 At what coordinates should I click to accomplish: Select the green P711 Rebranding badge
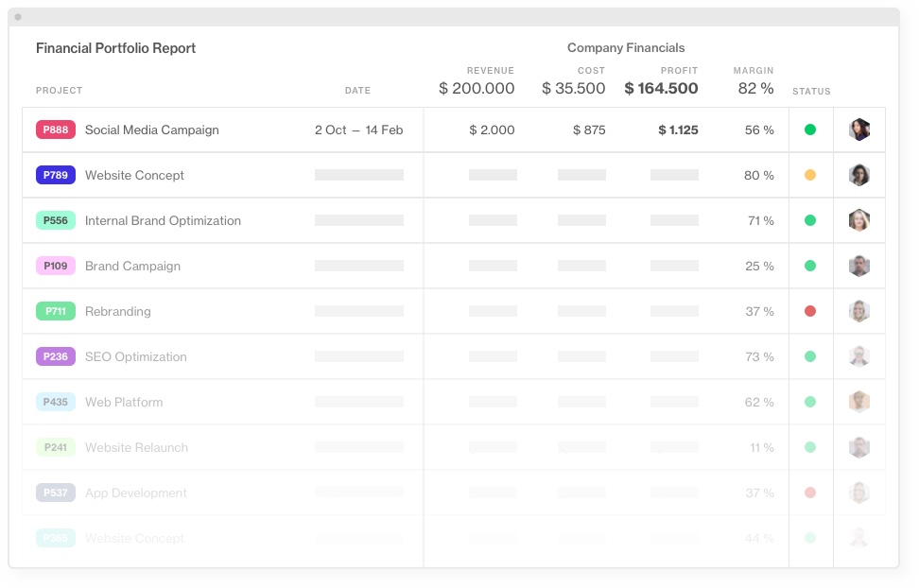[55, 311]
